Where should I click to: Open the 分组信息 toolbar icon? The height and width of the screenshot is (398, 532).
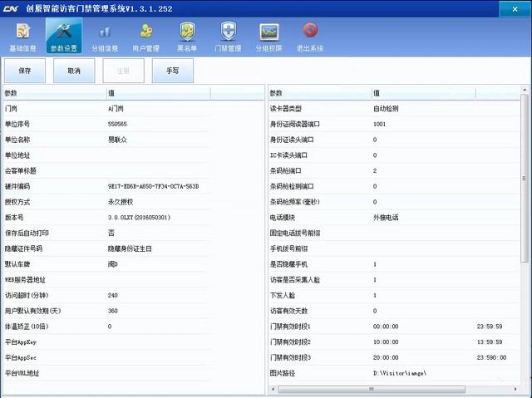[x=104, y=37]
